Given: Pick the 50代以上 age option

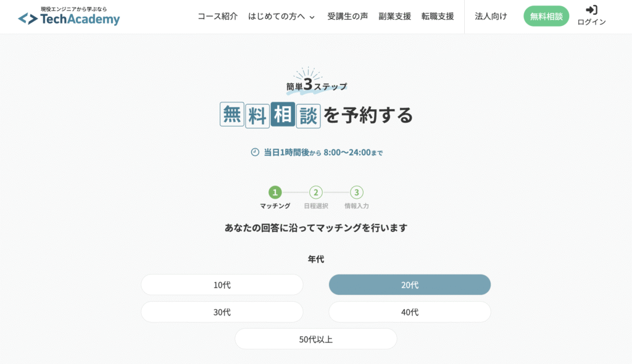Looking at the screenshot, I should click(316, 339).
